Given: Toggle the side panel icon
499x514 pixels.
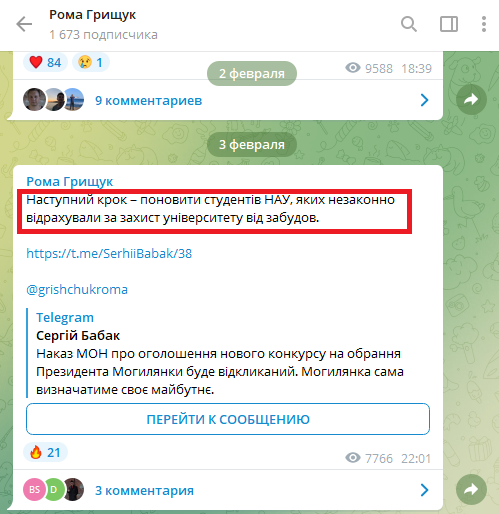Looking at the screenshot, I should click(449, 24).
